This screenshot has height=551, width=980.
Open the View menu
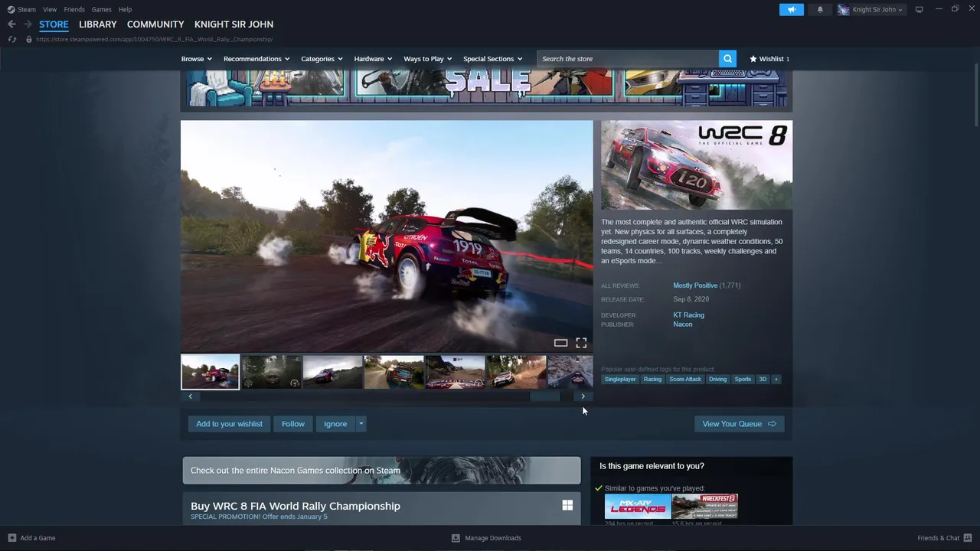50,9
